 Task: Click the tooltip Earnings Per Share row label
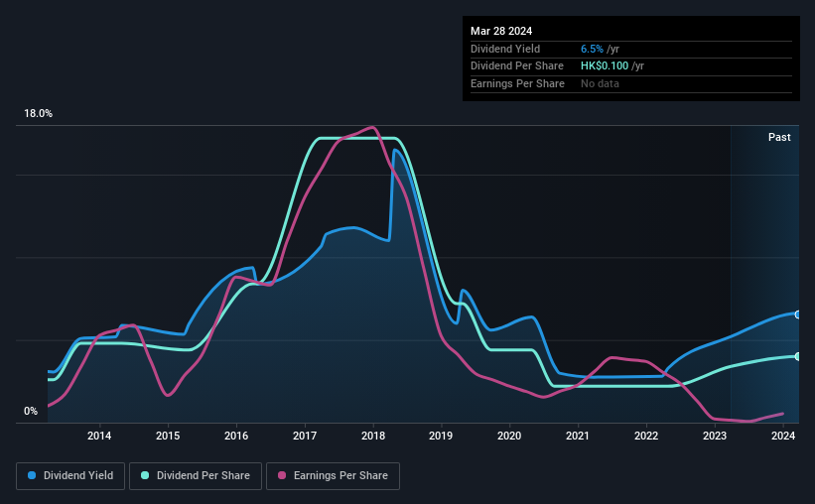[x=517, y=83]
